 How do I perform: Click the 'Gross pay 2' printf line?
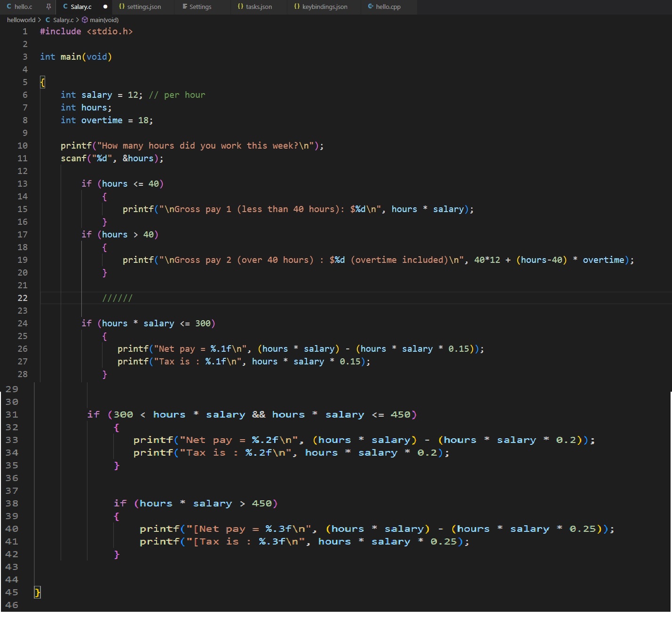378,260
